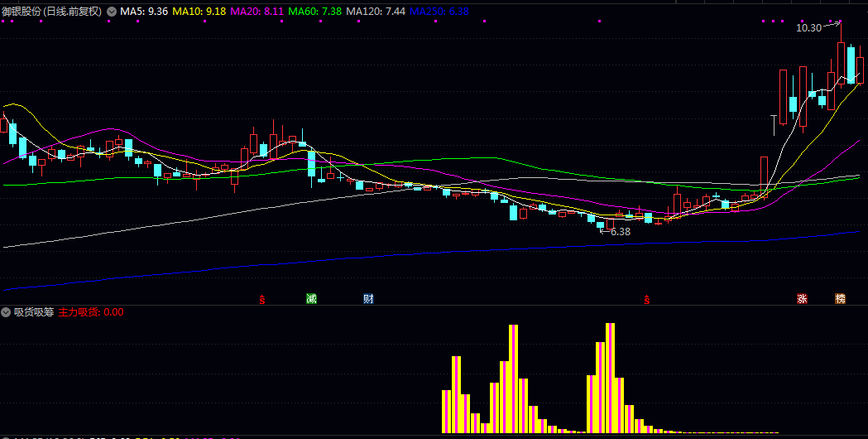Image resolution: width=868 pixels, height=439 pixels.
Task: Expand the 吸货吸筹 indicator dropdown arrow
Action: tap(6, 312)
